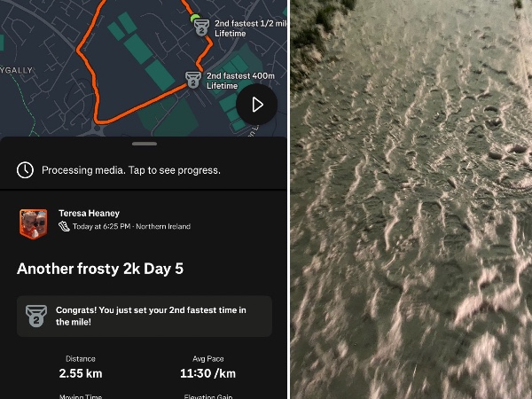Tap the medal icon in Congrats banner
This screenshot has height=399, width=532.
coord(36,316)
